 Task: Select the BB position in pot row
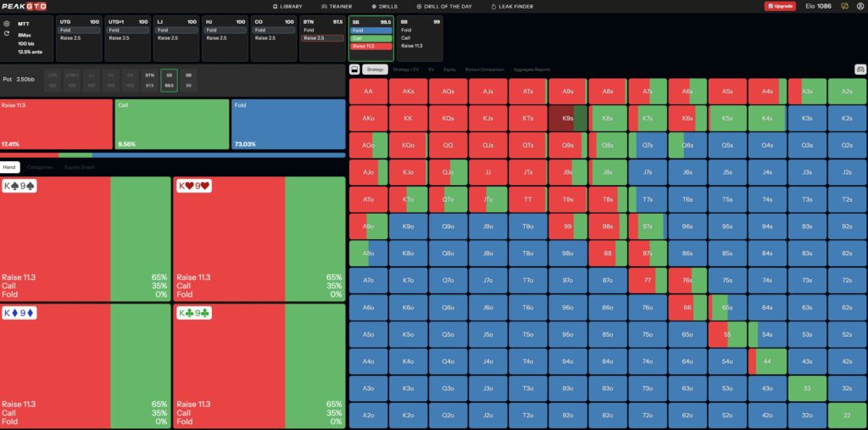(188, 81)
